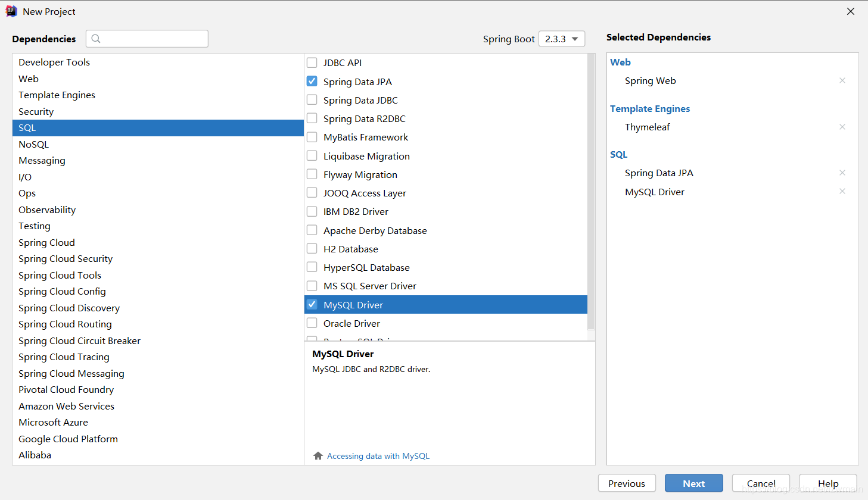Tick HyperSQL Database checkbox
This screenshot has width=868, height=500.
tap(312, 267)
